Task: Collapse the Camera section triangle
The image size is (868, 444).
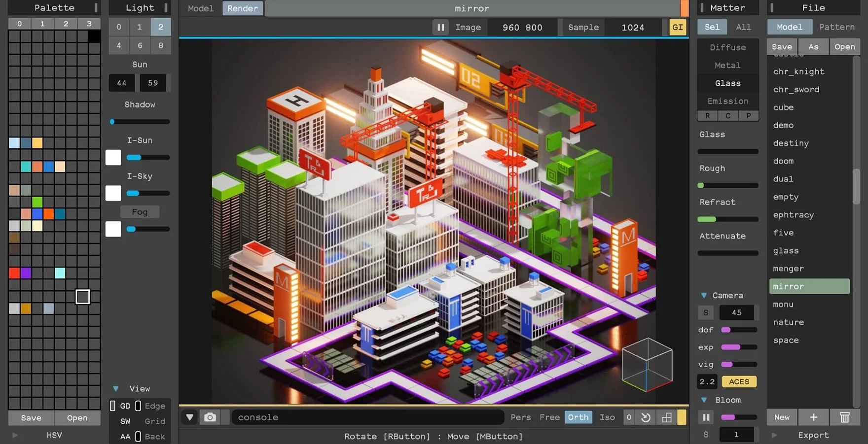Action: [704, 296]
